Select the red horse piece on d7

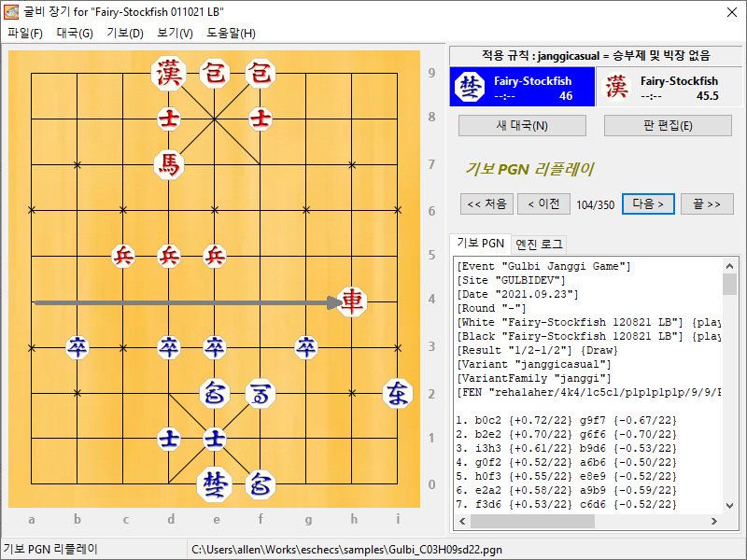point(169,164)
